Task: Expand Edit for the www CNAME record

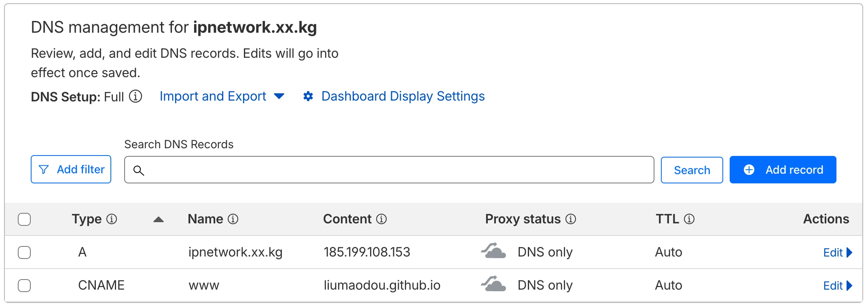Action: pos(837,286)
